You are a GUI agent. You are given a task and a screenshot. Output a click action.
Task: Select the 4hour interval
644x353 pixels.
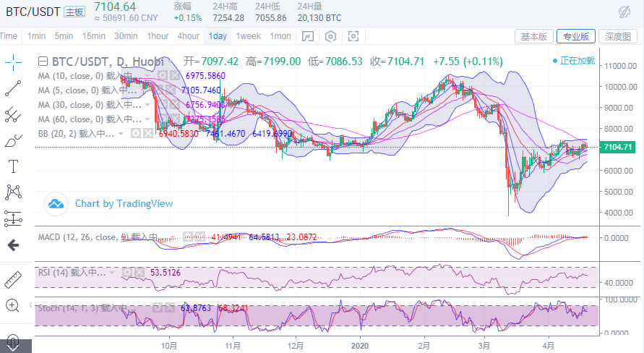[188, 36]
